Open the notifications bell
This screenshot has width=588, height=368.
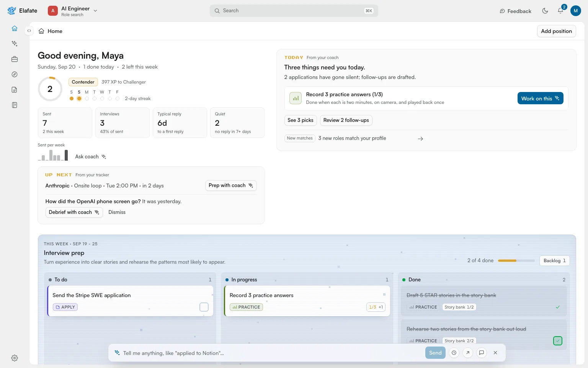tap(560, 11)
